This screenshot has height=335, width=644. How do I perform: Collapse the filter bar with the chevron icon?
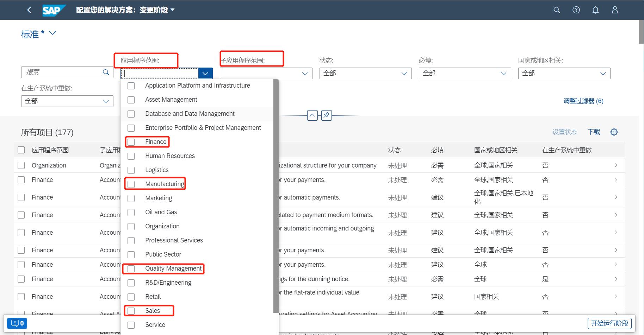[x=312, y=115]
